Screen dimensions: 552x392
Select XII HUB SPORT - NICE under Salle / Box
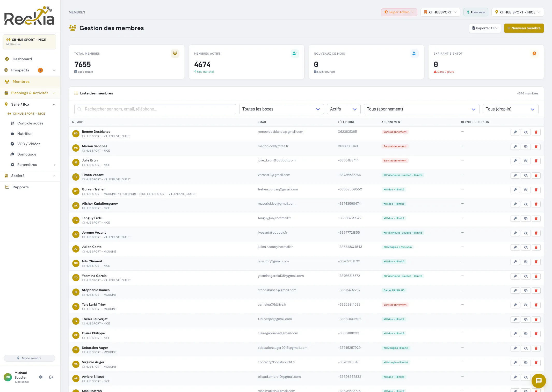[26, 114]
